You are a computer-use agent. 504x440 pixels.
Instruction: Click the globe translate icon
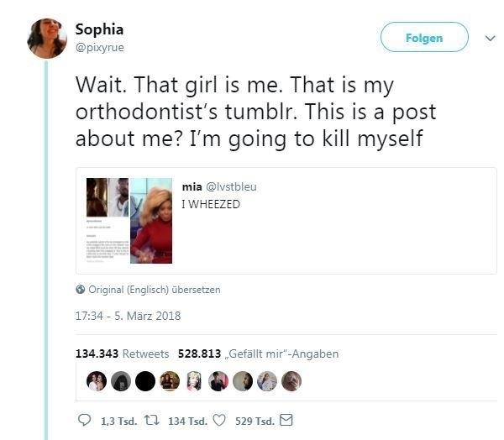[x=81, y=290]
